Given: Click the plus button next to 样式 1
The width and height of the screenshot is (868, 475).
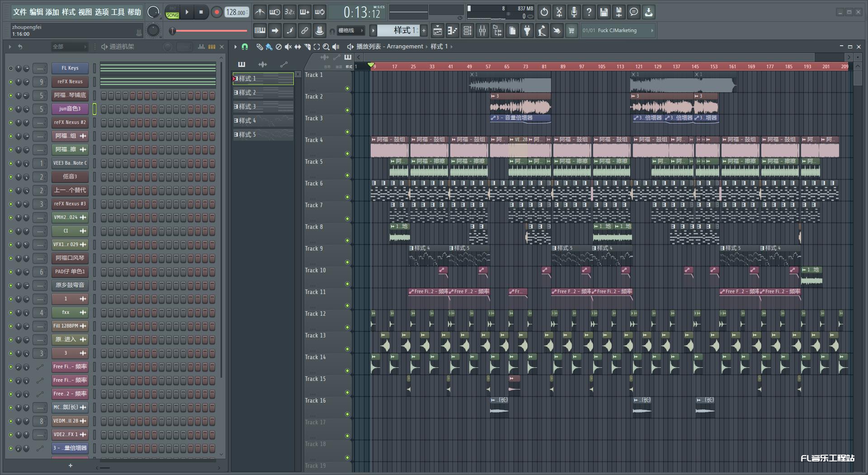Looking at the screenshot, I should click(424, 31).
